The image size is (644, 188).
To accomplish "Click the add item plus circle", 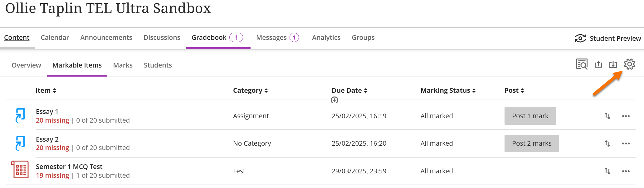I will pos(334,100).
